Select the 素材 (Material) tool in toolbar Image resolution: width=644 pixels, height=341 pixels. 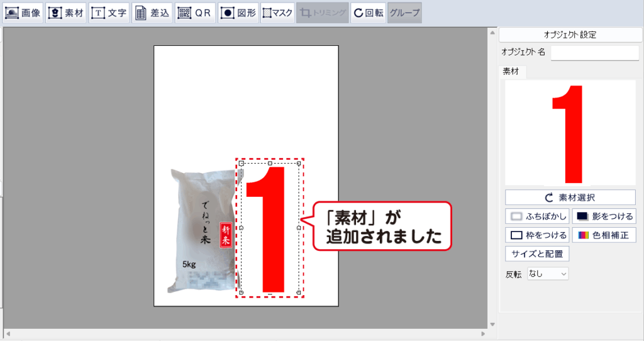(66, 13)
